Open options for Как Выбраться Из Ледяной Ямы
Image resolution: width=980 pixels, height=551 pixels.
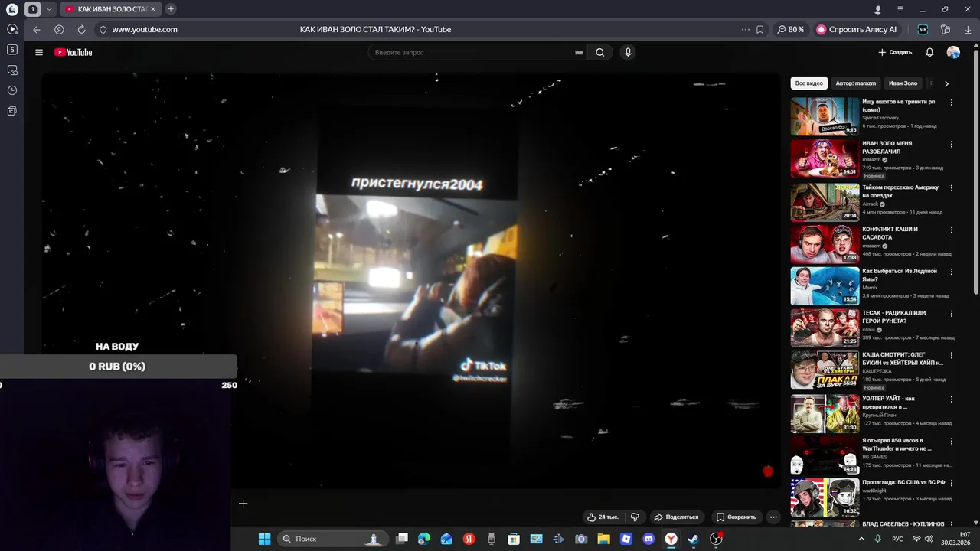[952, 271]
